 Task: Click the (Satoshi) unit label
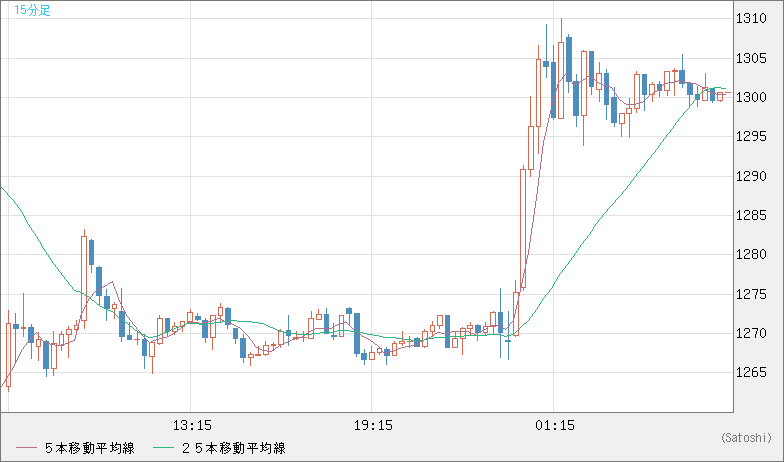[x=745, y=437]
